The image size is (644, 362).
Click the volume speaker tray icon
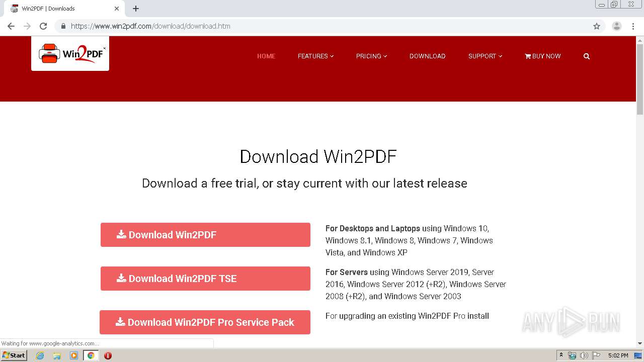[x=584, y=355]
